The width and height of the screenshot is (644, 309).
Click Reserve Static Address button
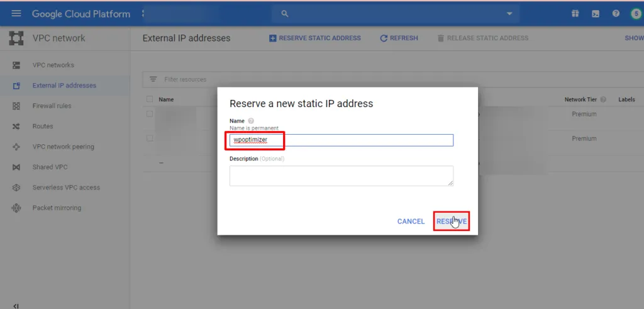(314, 38)
